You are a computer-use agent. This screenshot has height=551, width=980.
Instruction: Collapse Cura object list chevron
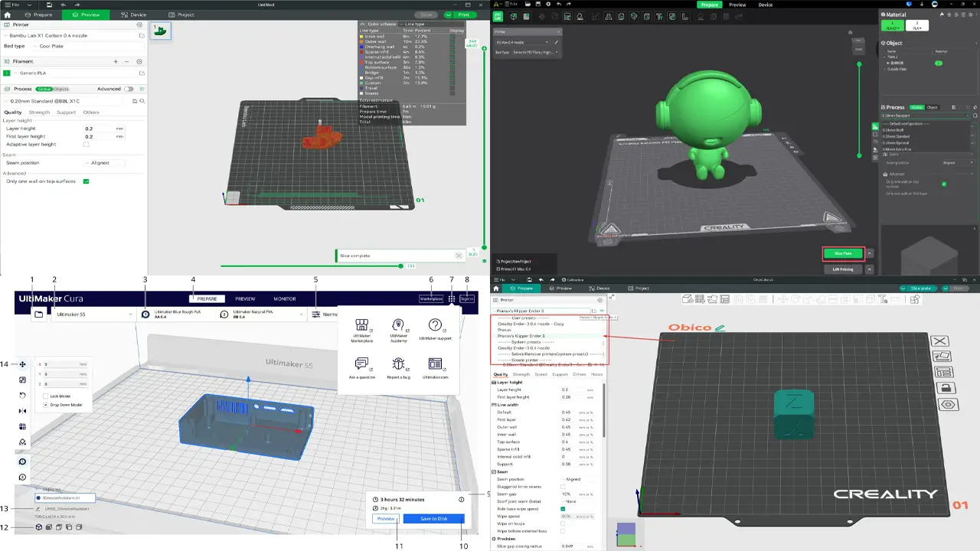point(37,488)
